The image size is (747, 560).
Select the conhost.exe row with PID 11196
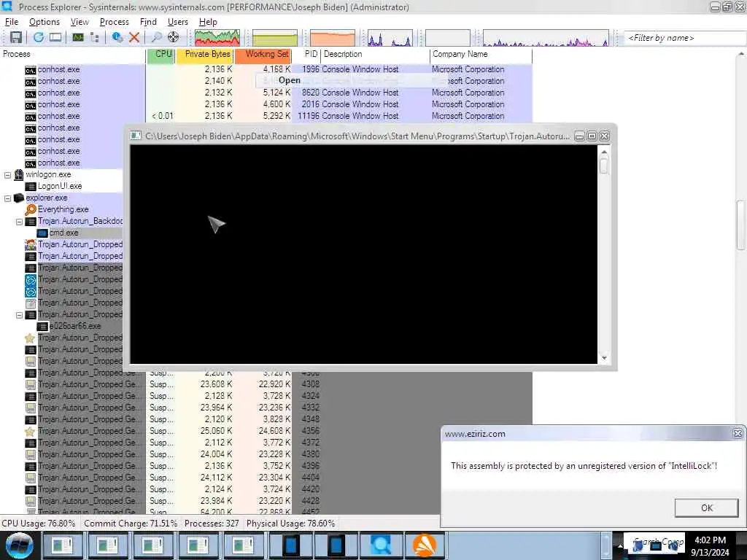(266, 116)
